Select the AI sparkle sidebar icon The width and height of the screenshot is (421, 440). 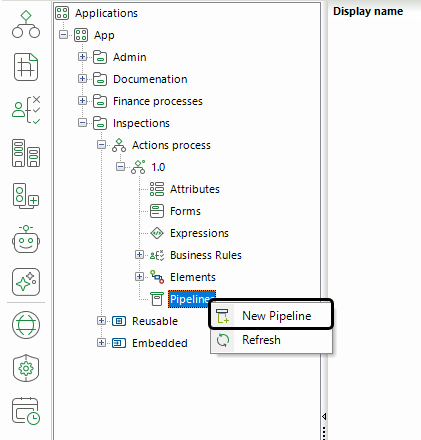26,282
